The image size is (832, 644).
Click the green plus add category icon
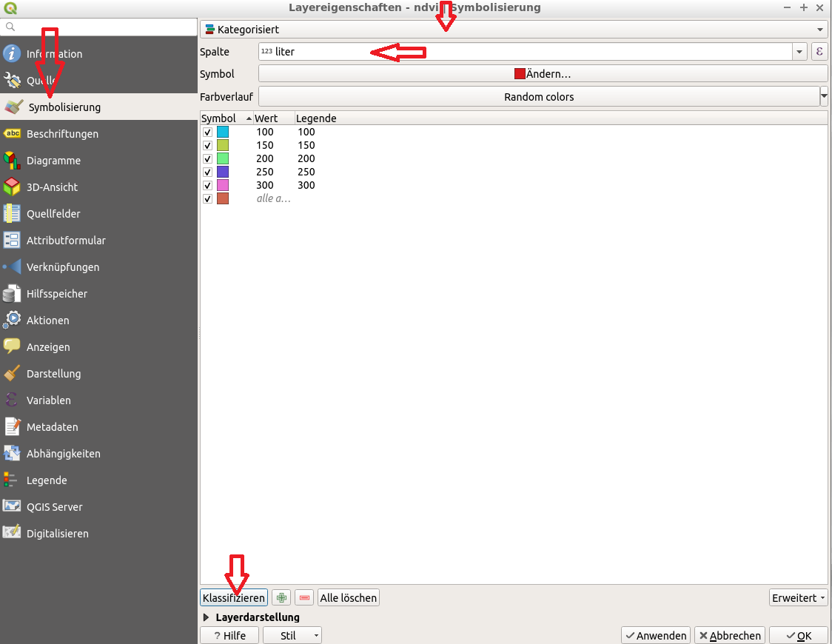tap(281, 597)
